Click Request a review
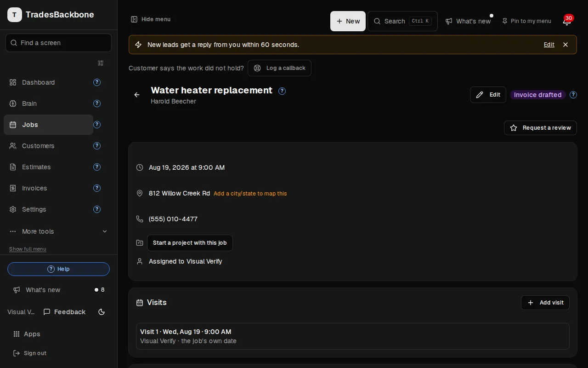The width and height of the screenshot is (588, 368). 540,128
